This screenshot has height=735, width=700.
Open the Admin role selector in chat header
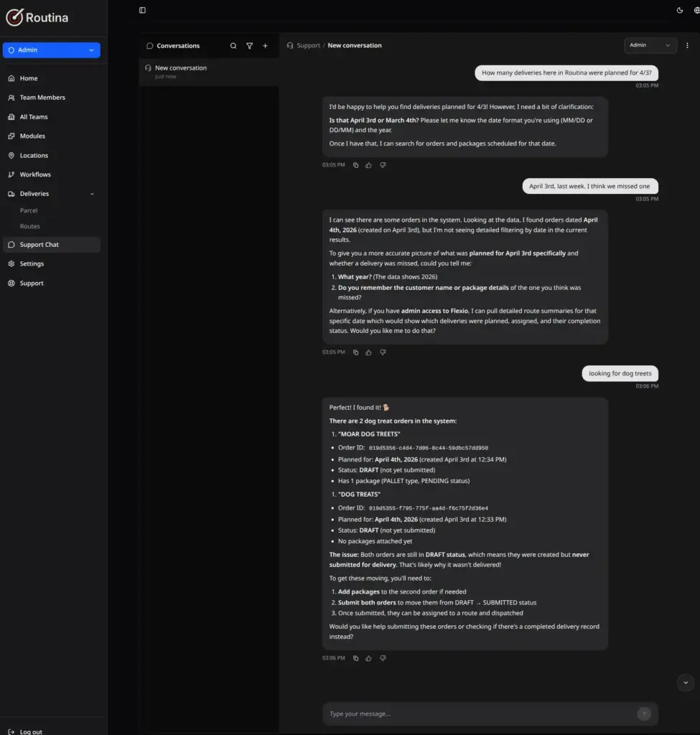[650, 45]
